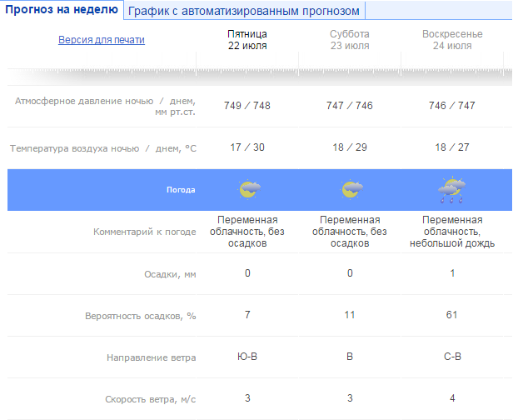
Task: Click Sunday's comment 'небольшой дождь'
Action: point(452,243)
